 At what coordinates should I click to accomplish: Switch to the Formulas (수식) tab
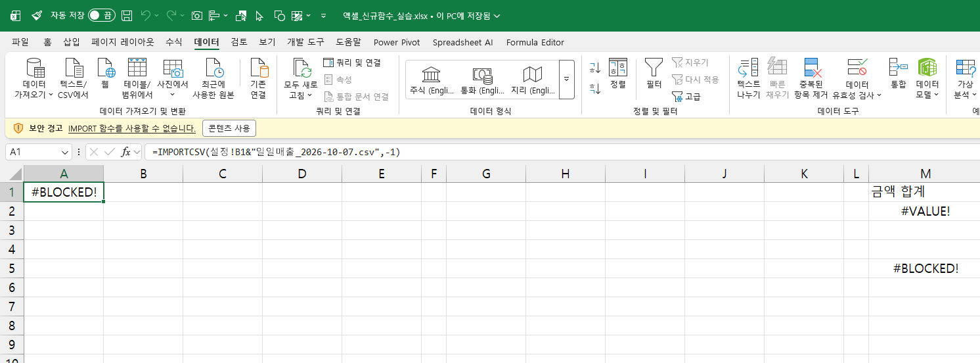(174, 42)
